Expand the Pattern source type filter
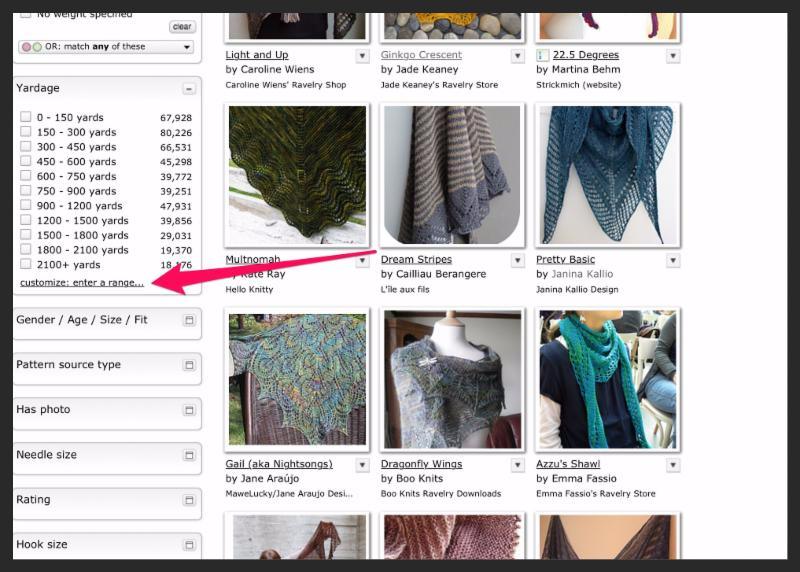The height and width of the screenshot is (572, 800). pyautogui.click(x=188, y=365)
